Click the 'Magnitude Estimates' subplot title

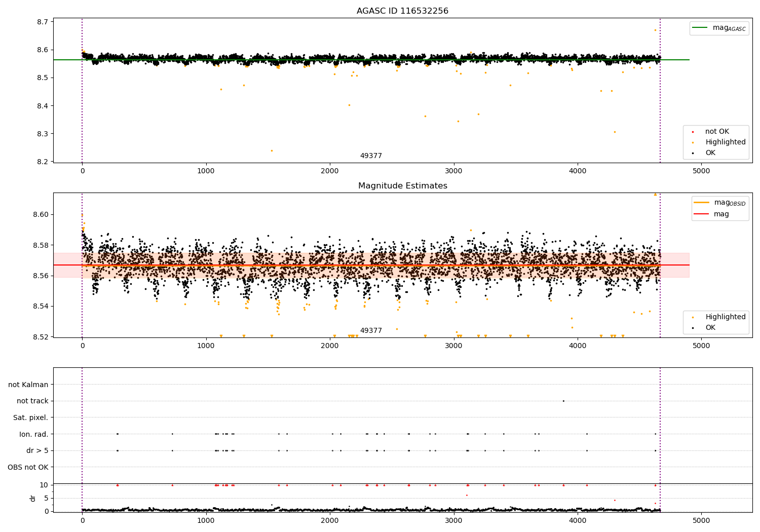click(x=402, y=186)
